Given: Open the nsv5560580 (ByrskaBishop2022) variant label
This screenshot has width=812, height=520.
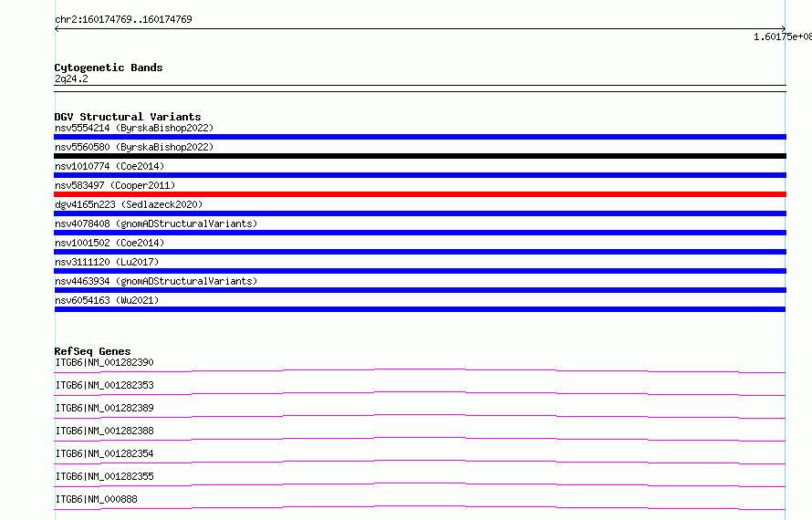Looking at the screenshot, I should point(134,147).
